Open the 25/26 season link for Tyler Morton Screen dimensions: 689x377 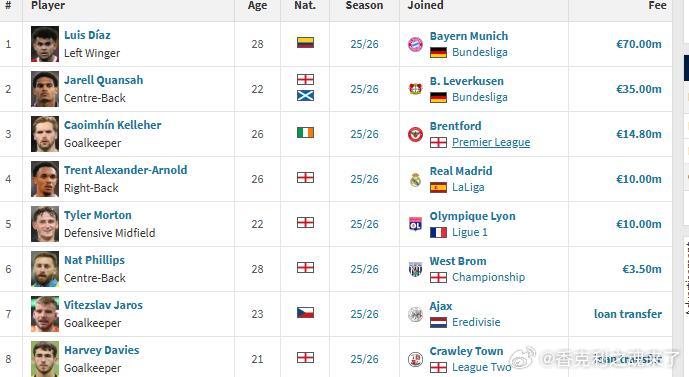[x=364, y=224]
